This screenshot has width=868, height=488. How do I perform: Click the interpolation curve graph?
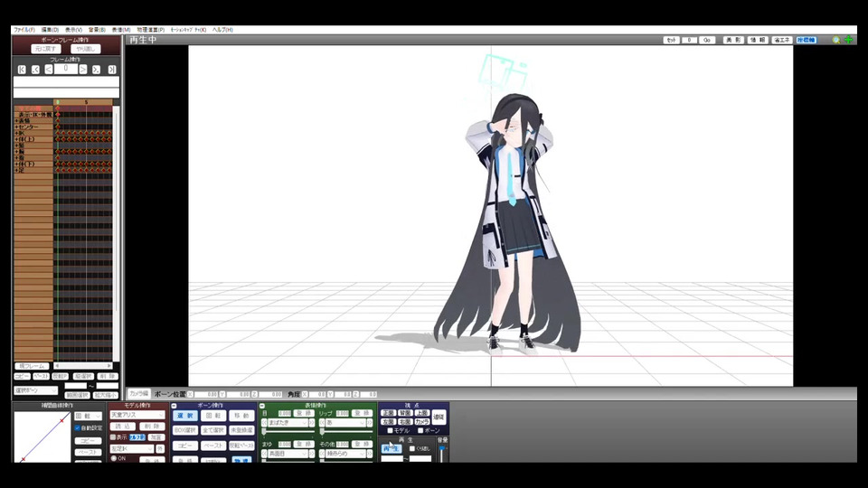tap(42, 437)
